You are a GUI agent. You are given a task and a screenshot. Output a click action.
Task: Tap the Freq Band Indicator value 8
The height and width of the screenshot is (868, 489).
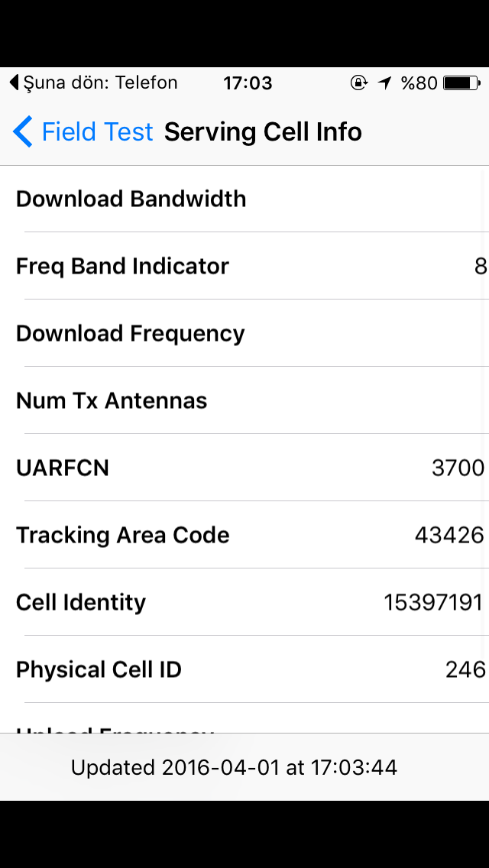(480, 266)
